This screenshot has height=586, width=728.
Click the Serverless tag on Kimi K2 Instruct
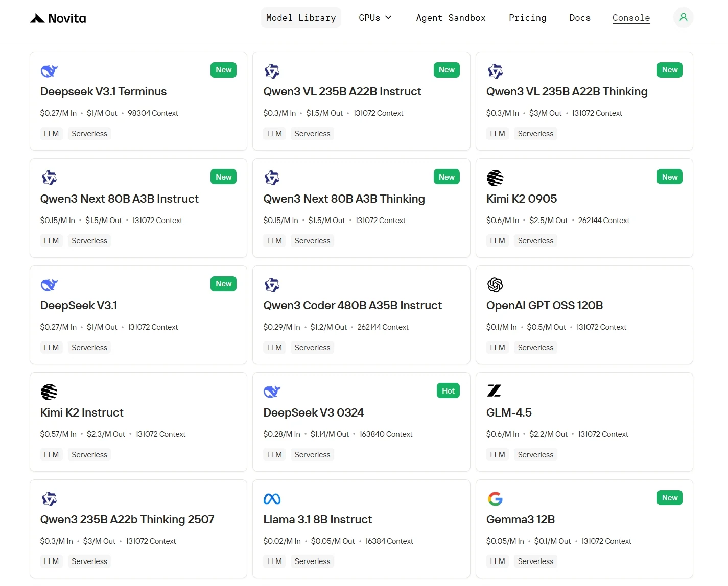point(89,455)
